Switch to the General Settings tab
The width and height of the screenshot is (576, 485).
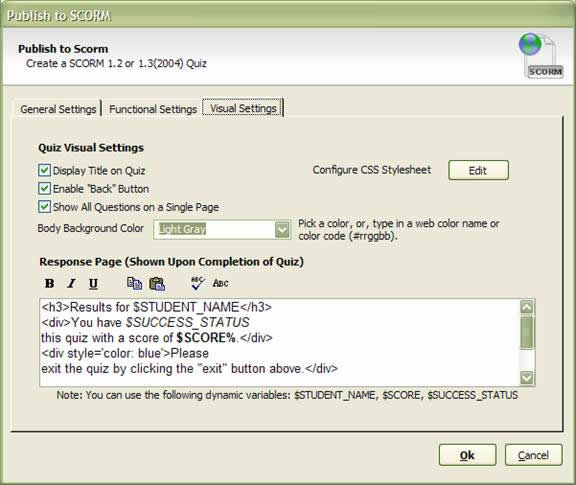pos(58,109)
